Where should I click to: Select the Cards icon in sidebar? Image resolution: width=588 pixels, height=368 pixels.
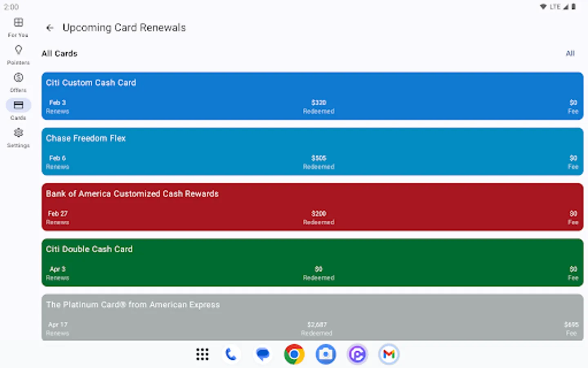18,105
